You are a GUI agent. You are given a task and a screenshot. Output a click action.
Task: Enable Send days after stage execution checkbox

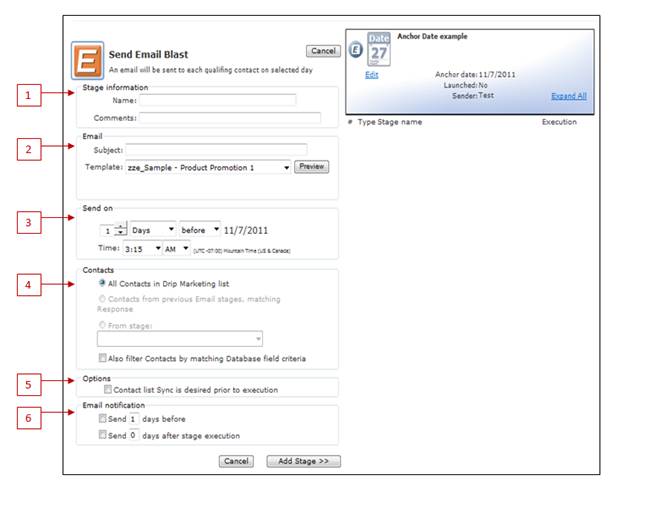coord(103,435)
